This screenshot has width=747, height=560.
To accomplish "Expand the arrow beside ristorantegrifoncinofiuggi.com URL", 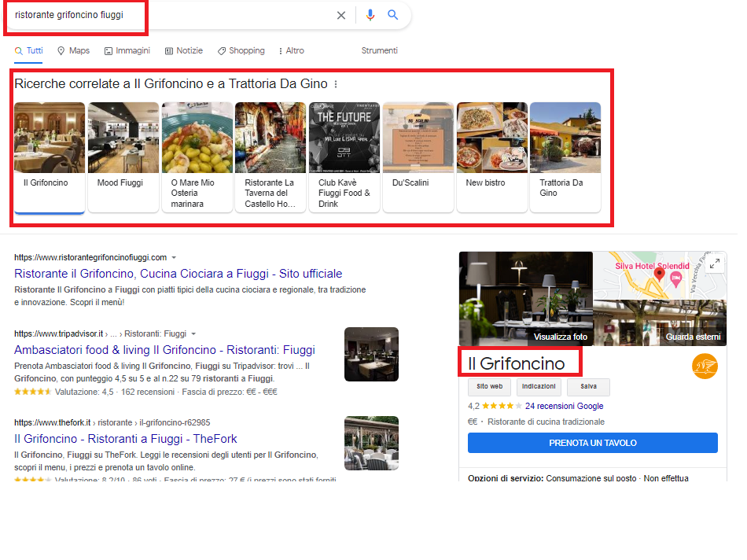I will (174, 258).
